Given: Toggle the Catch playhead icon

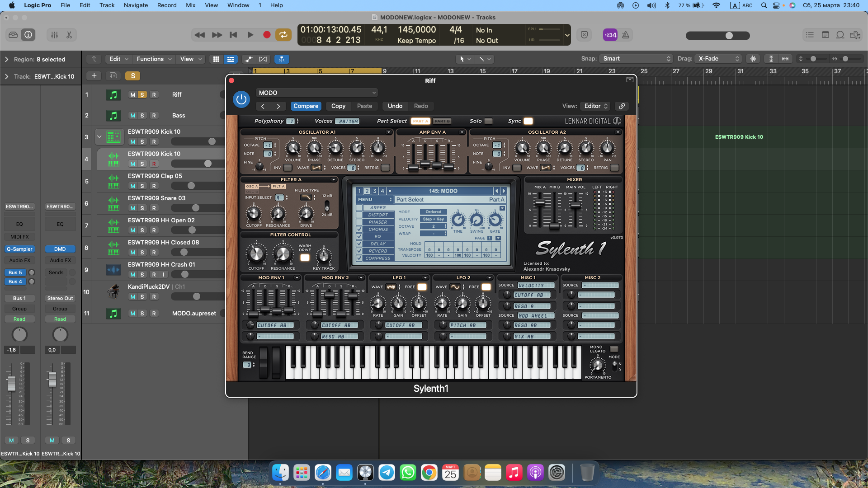Looking at the screenshot, I should (282, 59).
